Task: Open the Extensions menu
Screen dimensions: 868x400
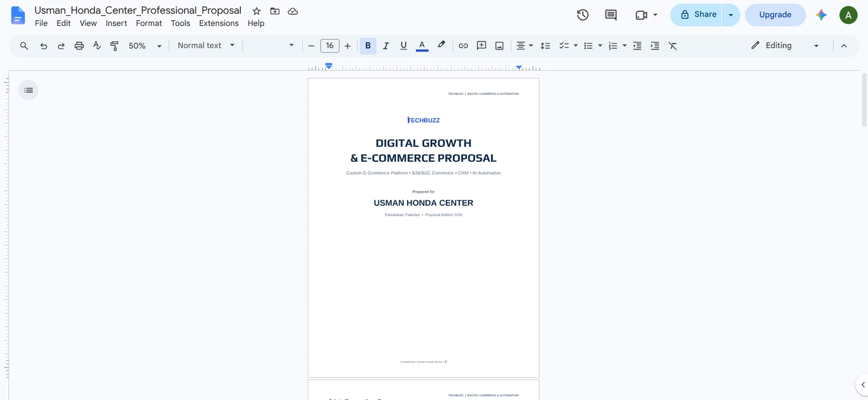Action: [x=219, y=23]
